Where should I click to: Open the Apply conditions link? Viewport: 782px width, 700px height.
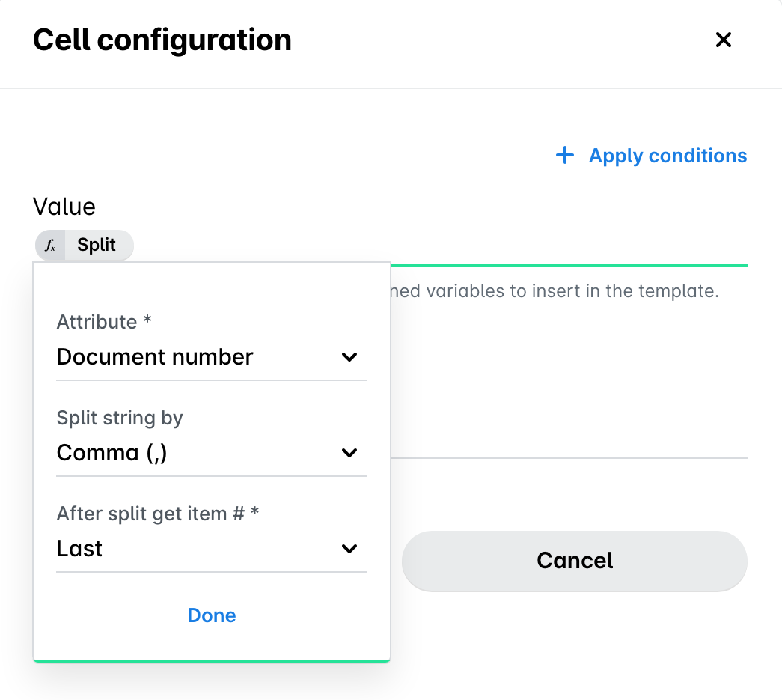[x=668, y=156]
